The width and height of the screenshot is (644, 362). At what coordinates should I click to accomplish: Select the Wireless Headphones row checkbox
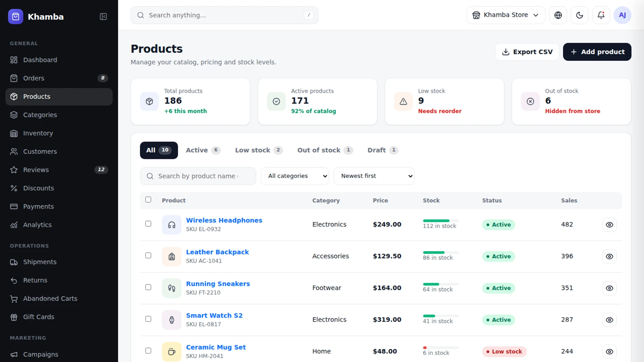tap(148, 224)
